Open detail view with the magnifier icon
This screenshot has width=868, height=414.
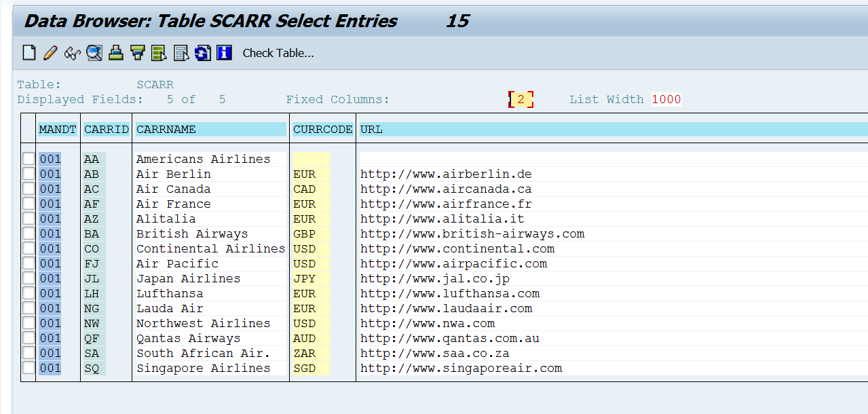click(94, 53)
